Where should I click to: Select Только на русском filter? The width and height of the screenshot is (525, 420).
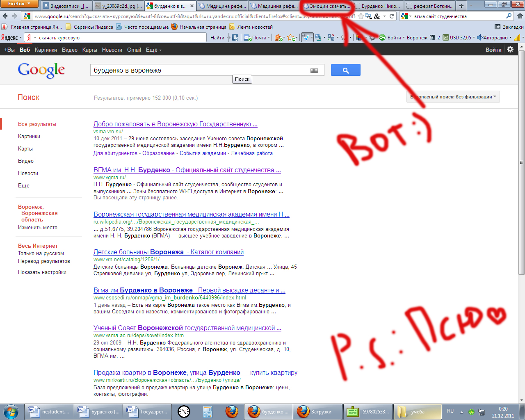(x=41, y=253)
